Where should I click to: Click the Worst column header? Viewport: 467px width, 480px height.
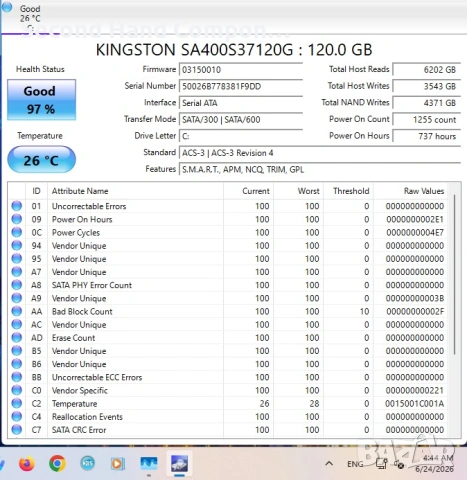[x=299, y=191]
